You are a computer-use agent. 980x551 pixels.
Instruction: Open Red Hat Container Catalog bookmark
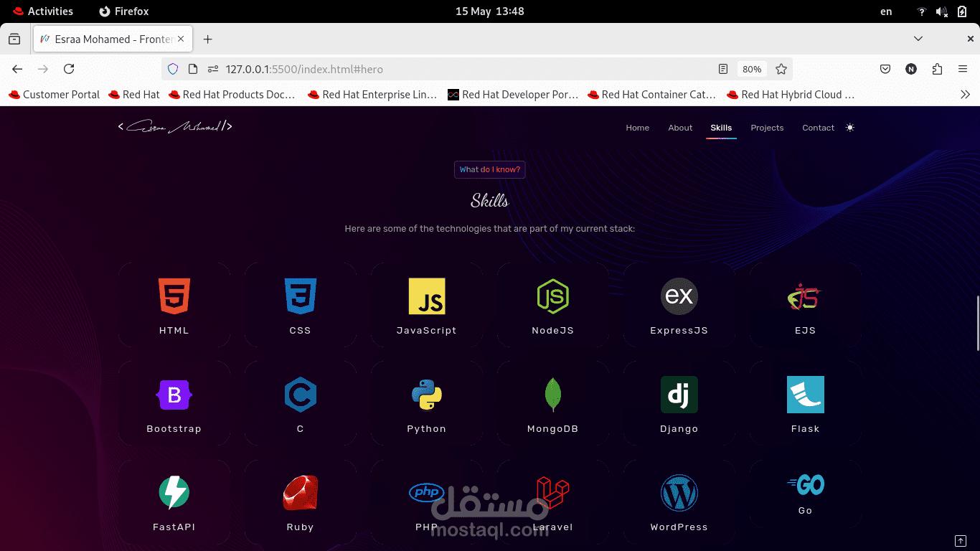pos(651,95)
